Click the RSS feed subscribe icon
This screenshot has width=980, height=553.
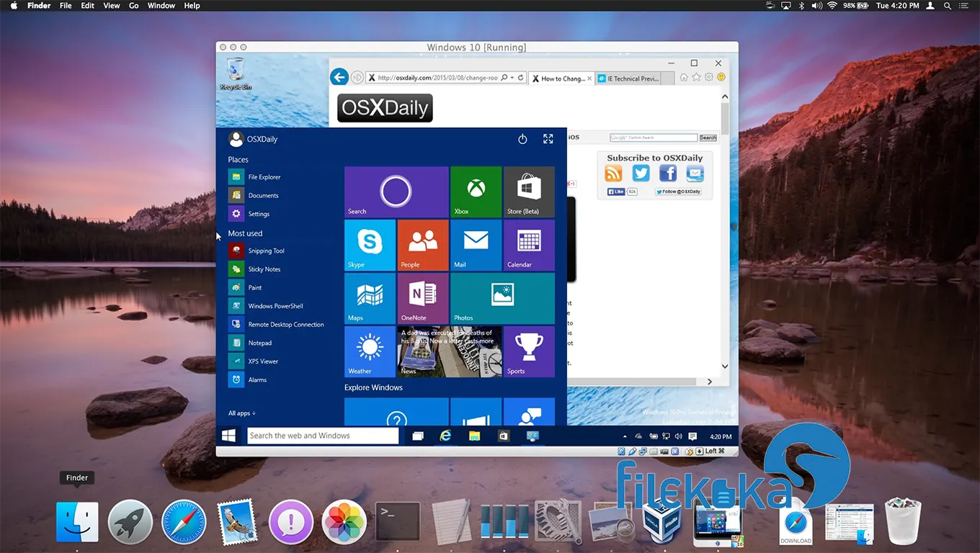[613, 173]
